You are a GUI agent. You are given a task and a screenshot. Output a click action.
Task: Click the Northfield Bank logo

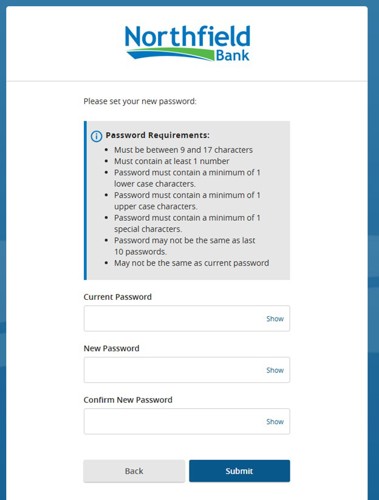point(187,43)
